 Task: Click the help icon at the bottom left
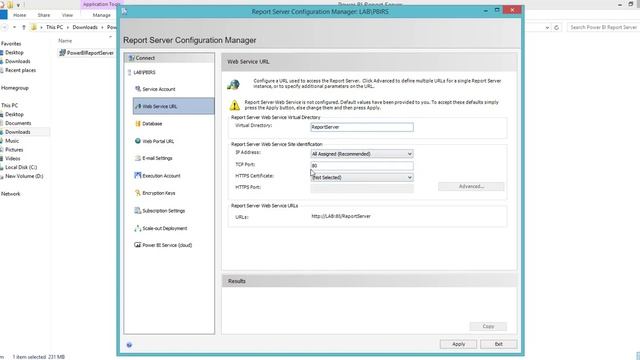pyautogui.click(x=129, y=345)
